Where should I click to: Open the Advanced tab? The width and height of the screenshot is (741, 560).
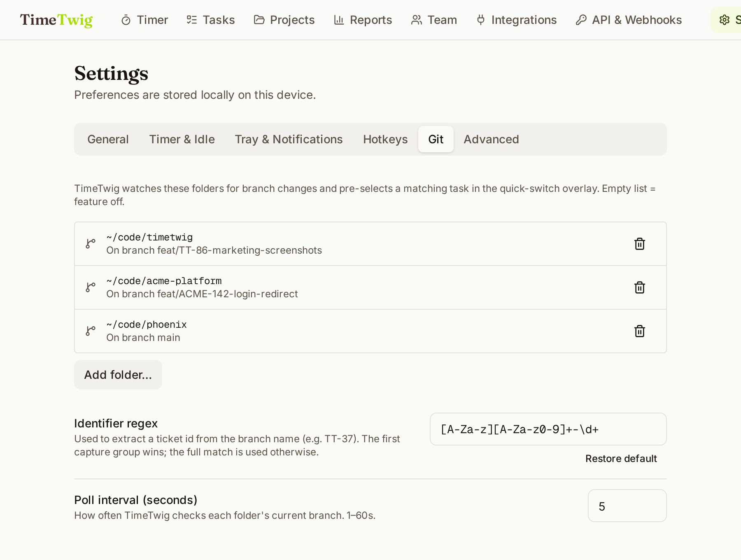(x=491, y=139)
